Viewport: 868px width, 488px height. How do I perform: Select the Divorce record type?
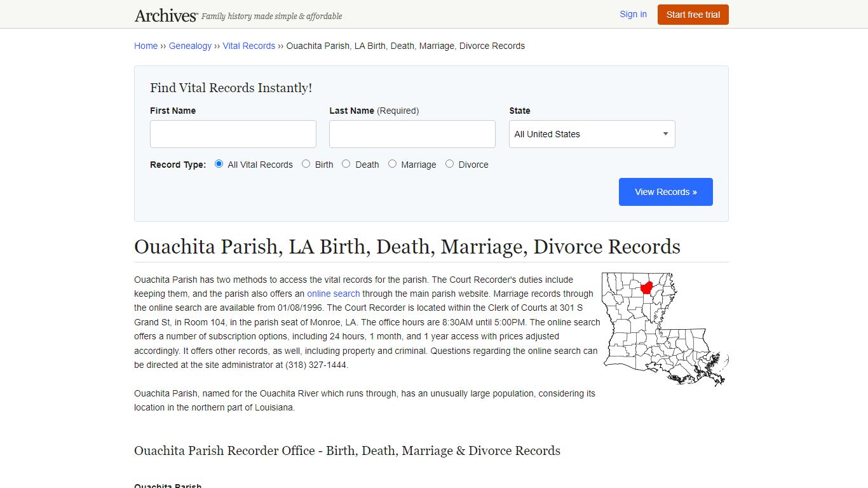(x=450, y=164)
